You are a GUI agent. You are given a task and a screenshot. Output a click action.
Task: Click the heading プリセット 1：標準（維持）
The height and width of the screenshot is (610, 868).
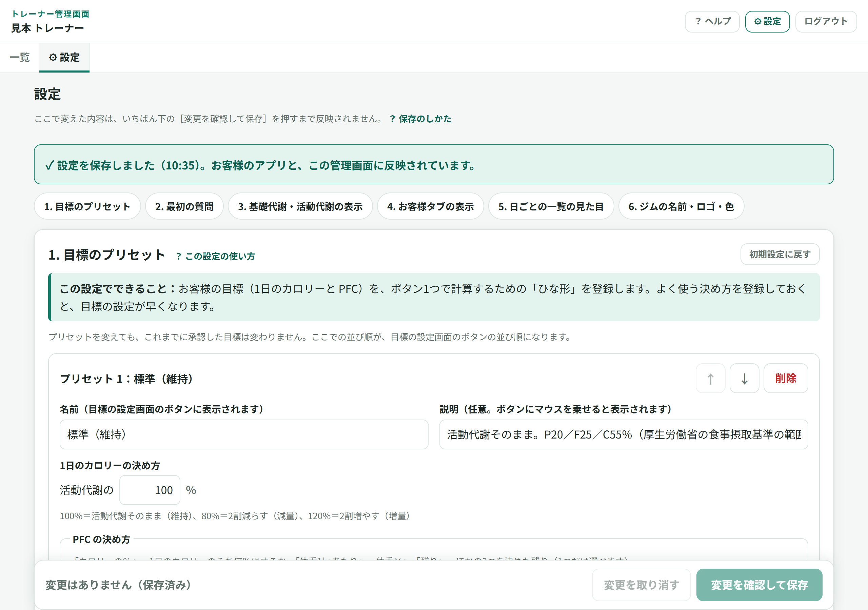pos(127,379)
